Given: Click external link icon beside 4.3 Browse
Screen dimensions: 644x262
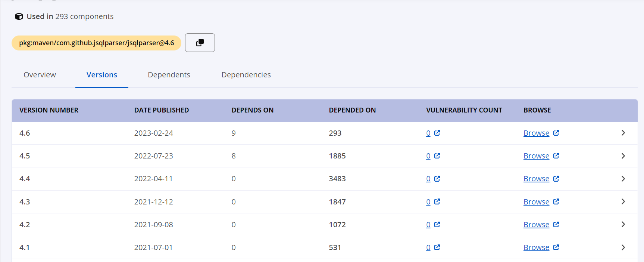Looking at the screenshot, I should [556, 202].
